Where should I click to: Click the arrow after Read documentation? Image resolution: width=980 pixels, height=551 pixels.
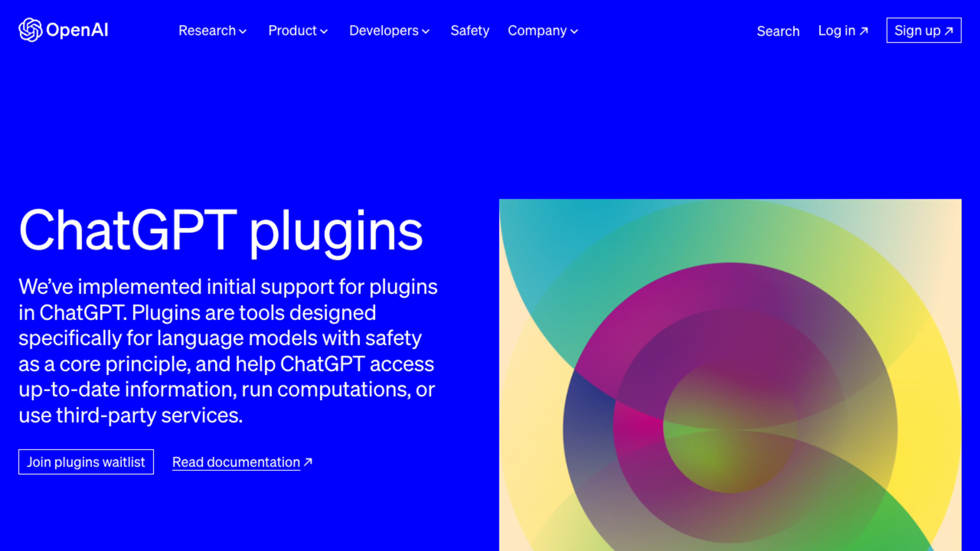point(308,461)
